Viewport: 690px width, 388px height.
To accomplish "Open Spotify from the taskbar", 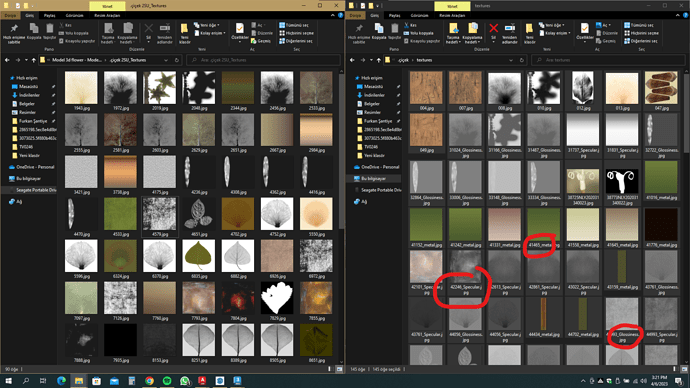I will [167, 381].
